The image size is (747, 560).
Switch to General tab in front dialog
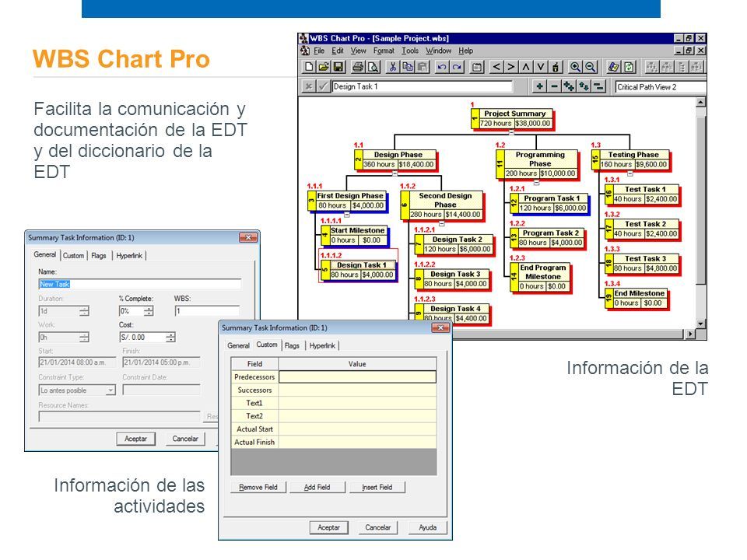238,345
